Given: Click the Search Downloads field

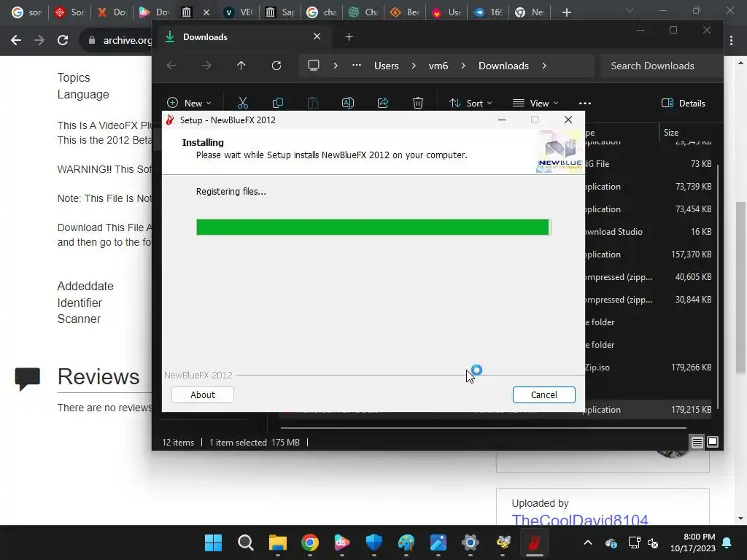Looking at the screenshot, I should pyautogui.click(x=661, y=66).
